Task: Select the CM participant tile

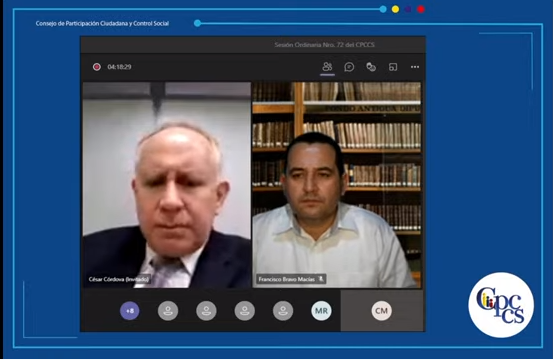Action: (382, 311)
